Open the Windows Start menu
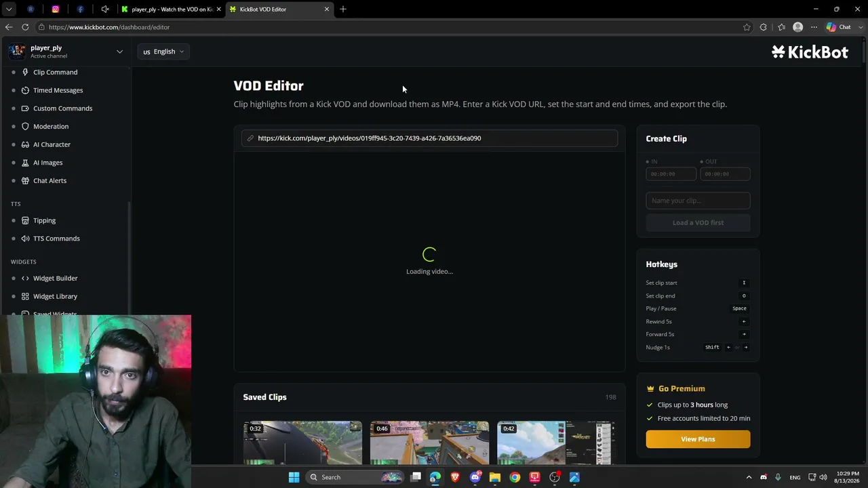This screenshot has width=868, height=488. click(x=294, y=477)
